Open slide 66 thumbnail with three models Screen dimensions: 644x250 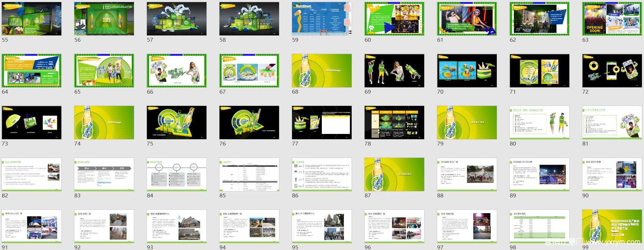[177, 70]
